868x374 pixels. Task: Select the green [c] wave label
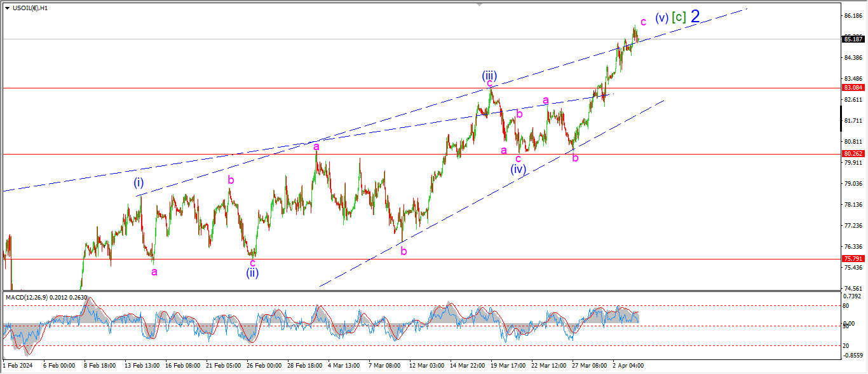click(x=679, y=18)
